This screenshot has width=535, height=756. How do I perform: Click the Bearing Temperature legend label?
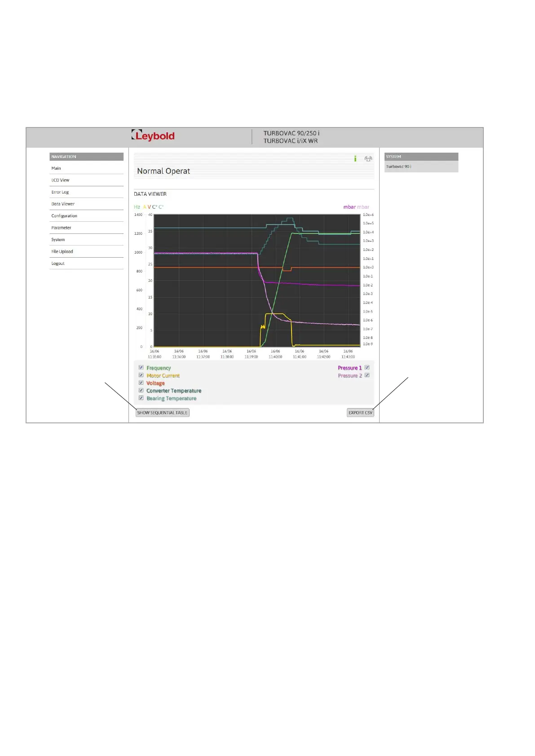click(x=171, y=399)
